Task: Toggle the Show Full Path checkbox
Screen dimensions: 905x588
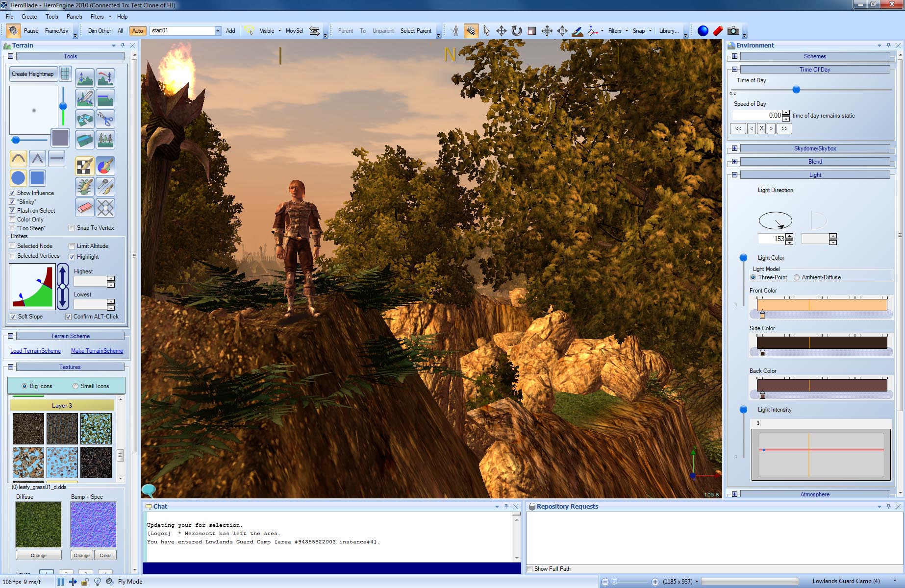Action: [529, 569]
